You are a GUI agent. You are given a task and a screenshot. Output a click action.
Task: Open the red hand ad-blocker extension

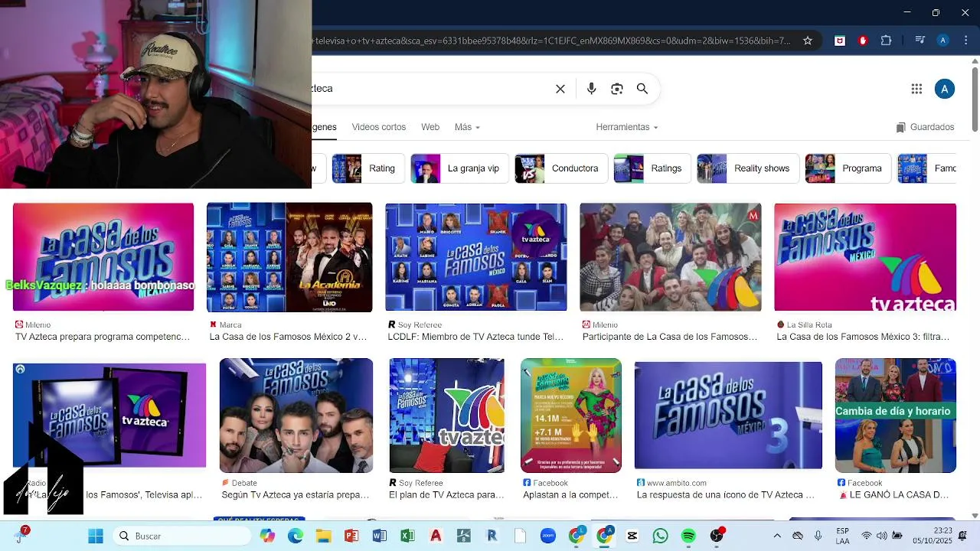click(863, 41)
